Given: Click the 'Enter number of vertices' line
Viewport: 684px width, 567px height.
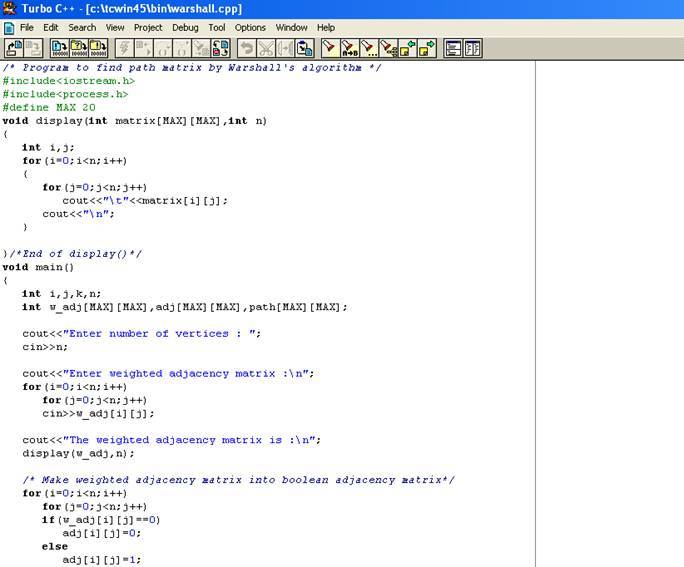Looking at the screenshot, I should click(x=142, y=334).
